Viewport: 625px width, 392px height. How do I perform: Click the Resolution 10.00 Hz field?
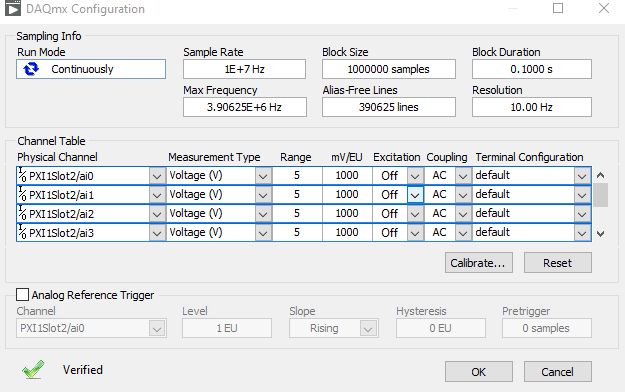click(x=532, y=107)
